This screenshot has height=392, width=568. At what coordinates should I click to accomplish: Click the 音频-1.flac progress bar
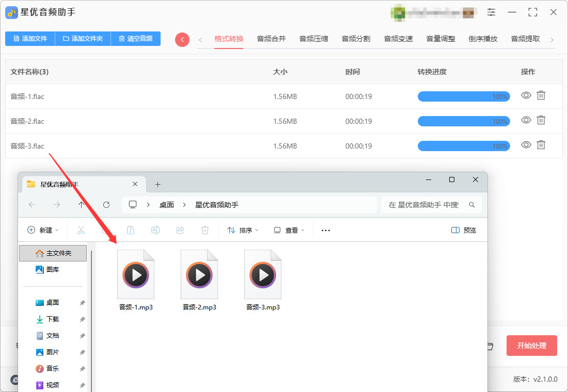click(464, 96)
